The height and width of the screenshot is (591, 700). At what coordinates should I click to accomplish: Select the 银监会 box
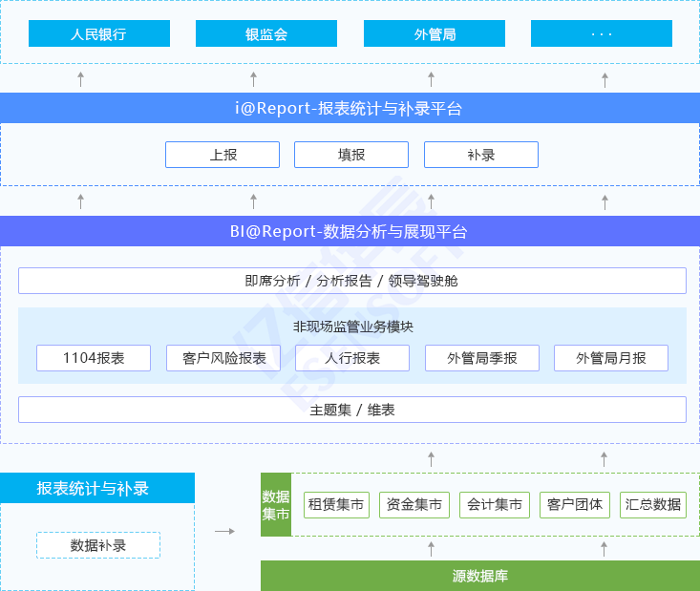(266, 33)
